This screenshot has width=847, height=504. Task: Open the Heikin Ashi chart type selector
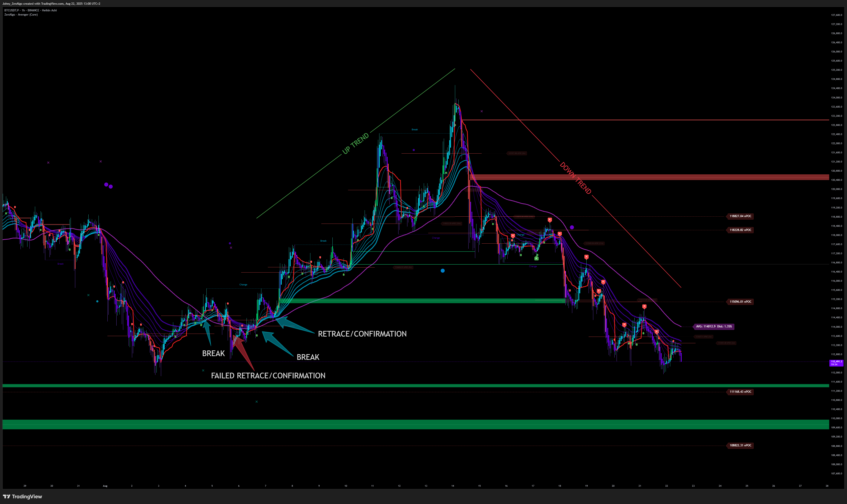pyautogui.click(x=49, y=10)
